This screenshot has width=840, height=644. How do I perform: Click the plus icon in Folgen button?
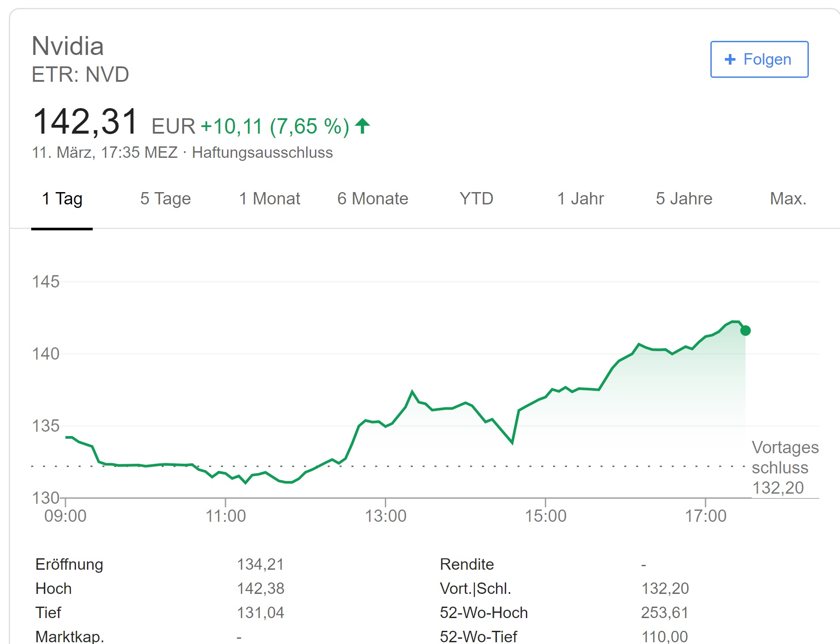coord(730,59)
